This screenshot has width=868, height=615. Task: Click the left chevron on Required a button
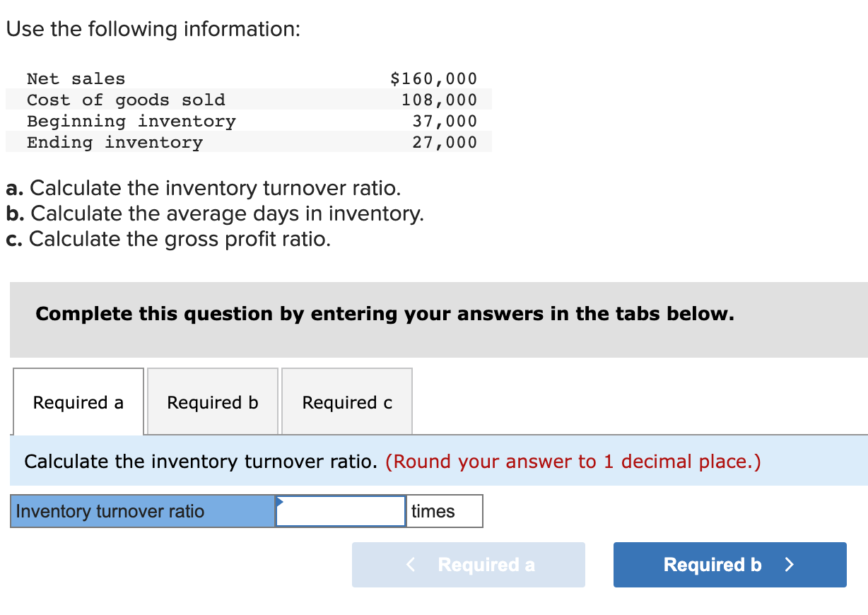[x=409, y=564]
